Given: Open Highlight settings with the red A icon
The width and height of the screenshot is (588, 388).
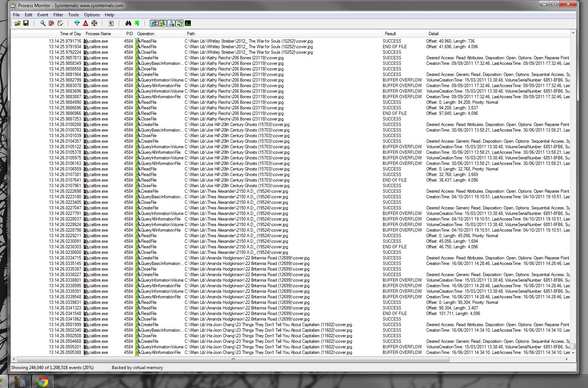Looking at the screenshot, I should click(86, 23).
